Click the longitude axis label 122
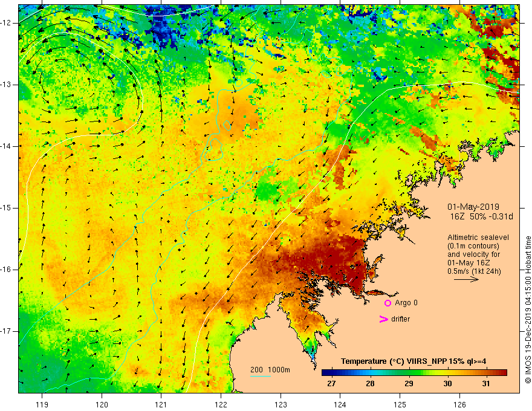The image size is (532, 411). (221, 404)
